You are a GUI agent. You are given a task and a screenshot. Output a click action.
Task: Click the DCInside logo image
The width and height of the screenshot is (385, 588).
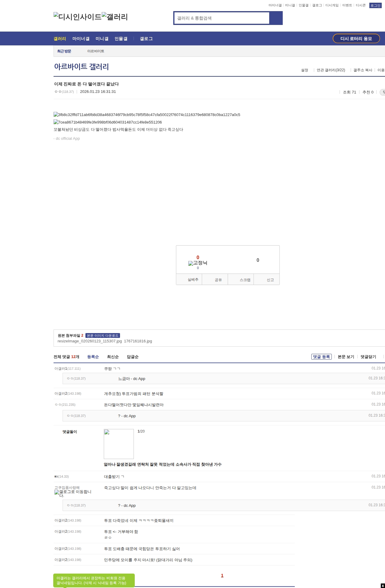77,17
